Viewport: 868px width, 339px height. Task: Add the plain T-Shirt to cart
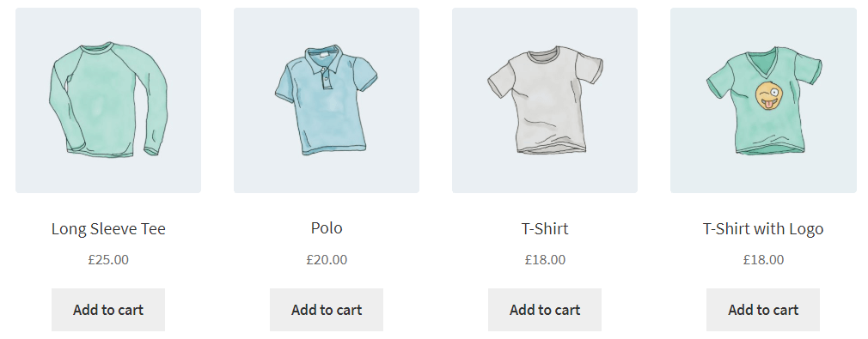pos(545,310)
